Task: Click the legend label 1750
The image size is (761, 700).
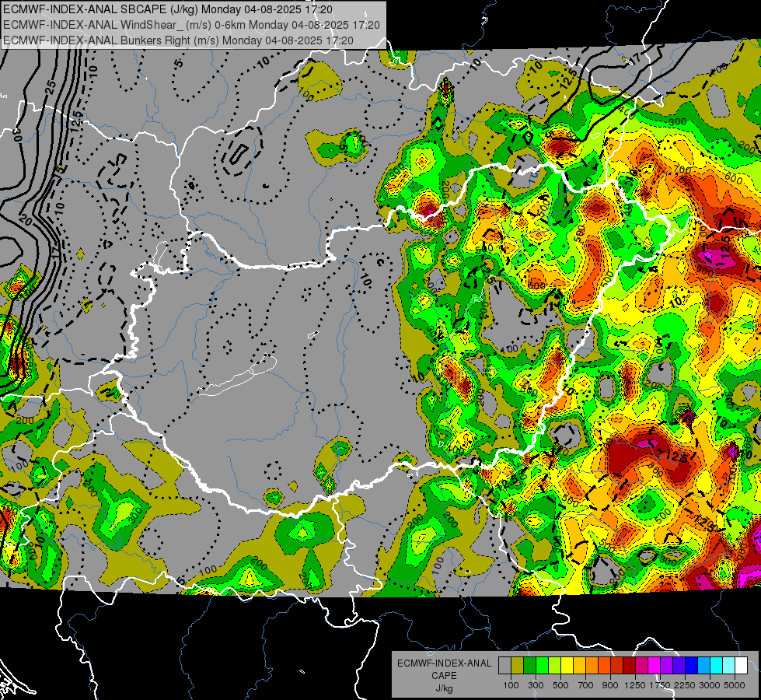Action: point(660,685)
